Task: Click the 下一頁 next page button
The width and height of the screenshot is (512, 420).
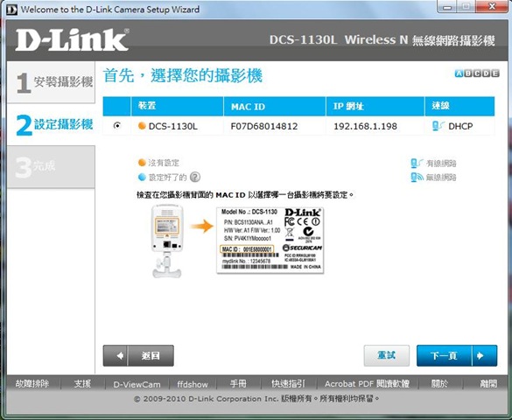Action: pos(457,356)
